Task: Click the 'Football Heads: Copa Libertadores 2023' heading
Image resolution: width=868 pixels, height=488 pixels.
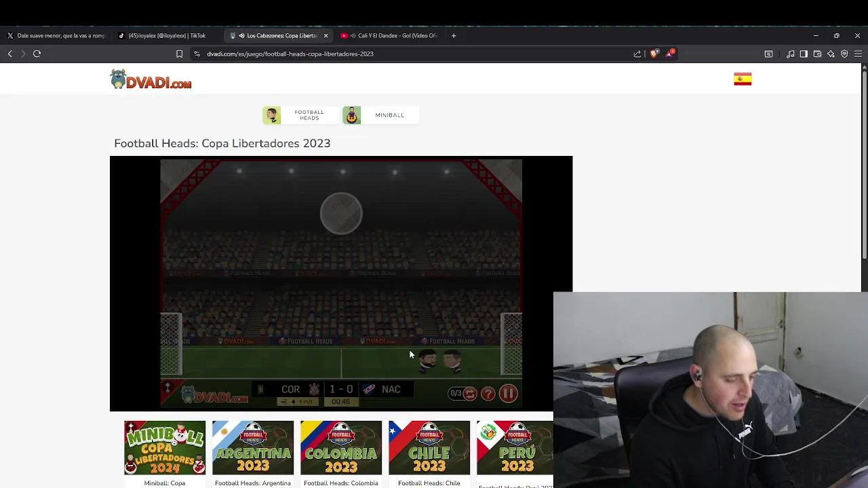Action: point(222,144)
